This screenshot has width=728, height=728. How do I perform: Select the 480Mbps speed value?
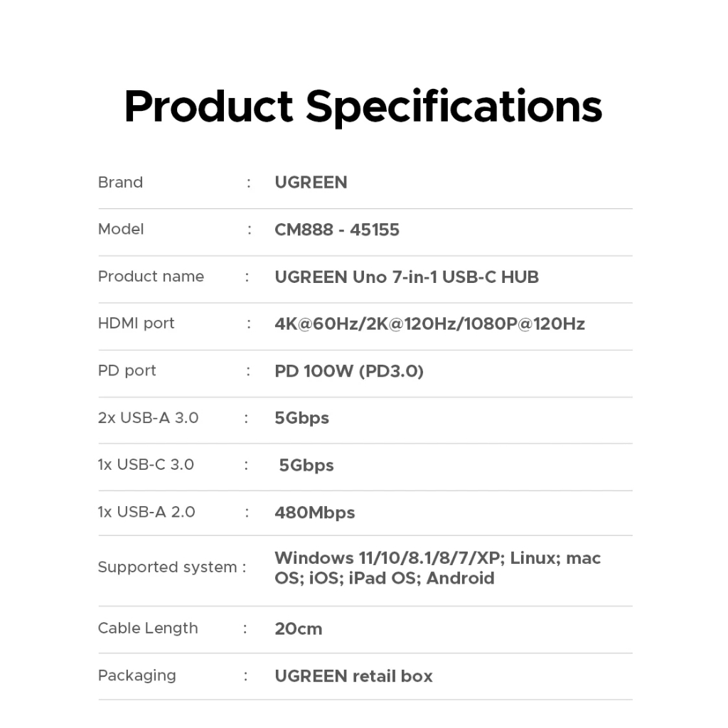(x=315, y=513)
